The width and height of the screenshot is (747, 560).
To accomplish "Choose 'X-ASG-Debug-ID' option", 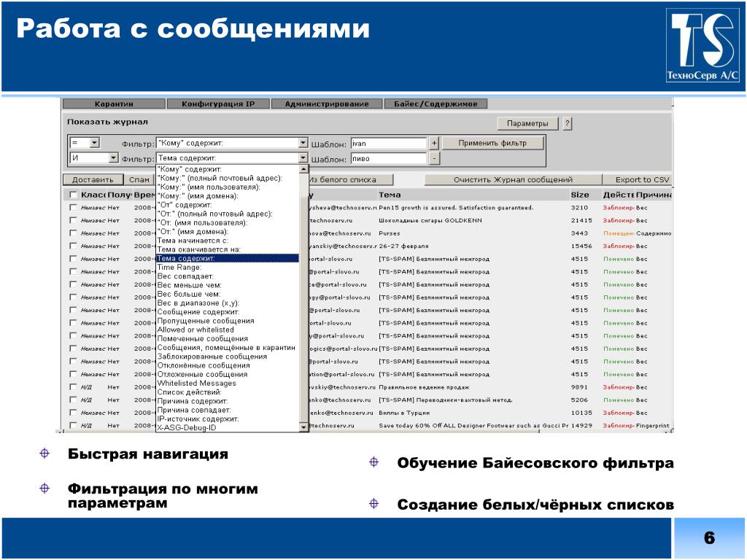I will tap(228, 427).
